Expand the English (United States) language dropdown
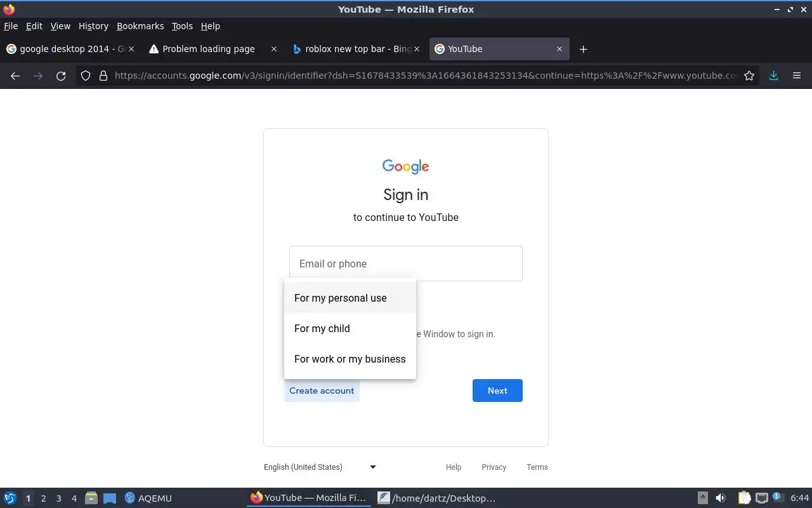The image size is (812, 508). 320,467
